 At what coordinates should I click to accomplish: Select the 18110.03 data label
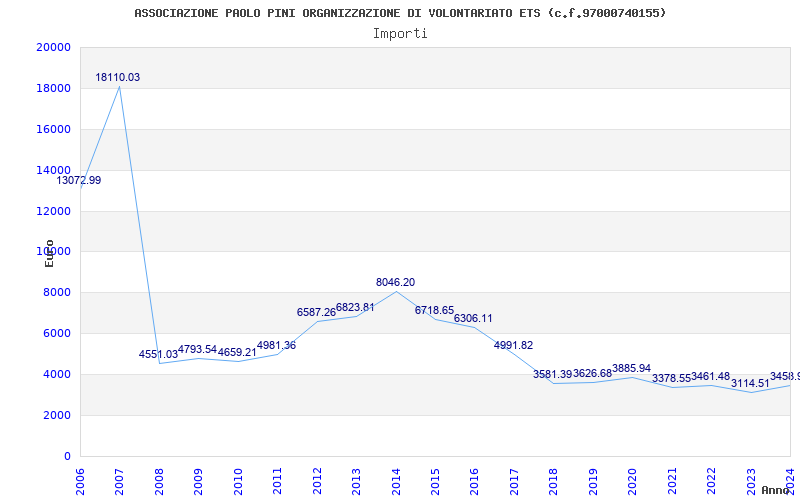[117, 78]
